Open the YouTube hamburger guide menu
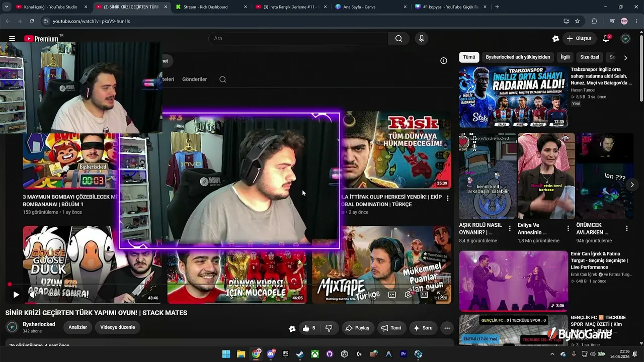This screenshot has width=644, height=362. coord(12,39)
